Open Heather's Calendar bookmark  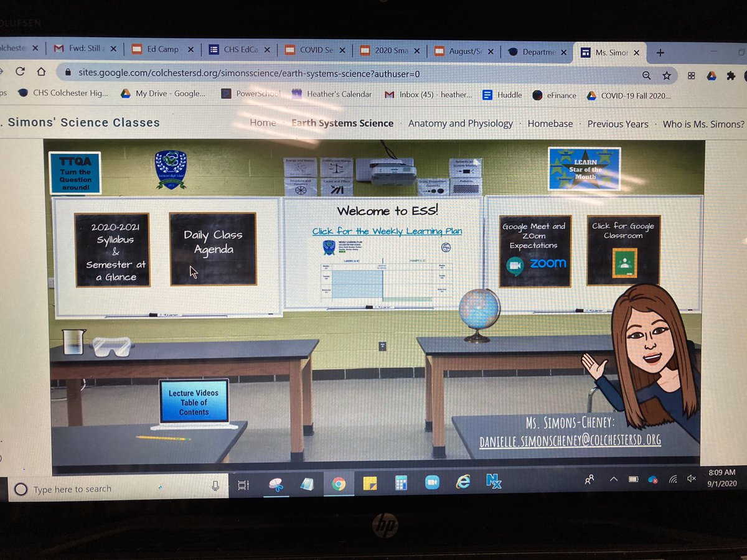tap(332, 94)
